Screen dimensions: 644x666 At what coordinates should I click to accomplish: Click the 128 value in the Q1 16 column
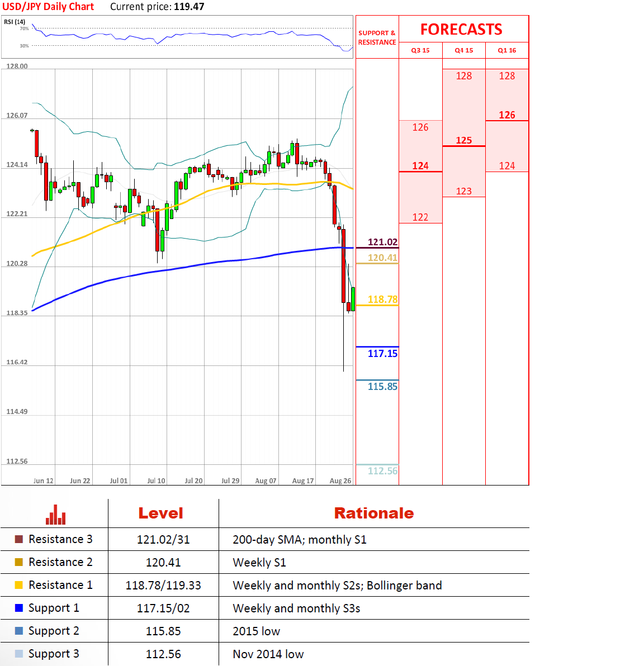506,76
